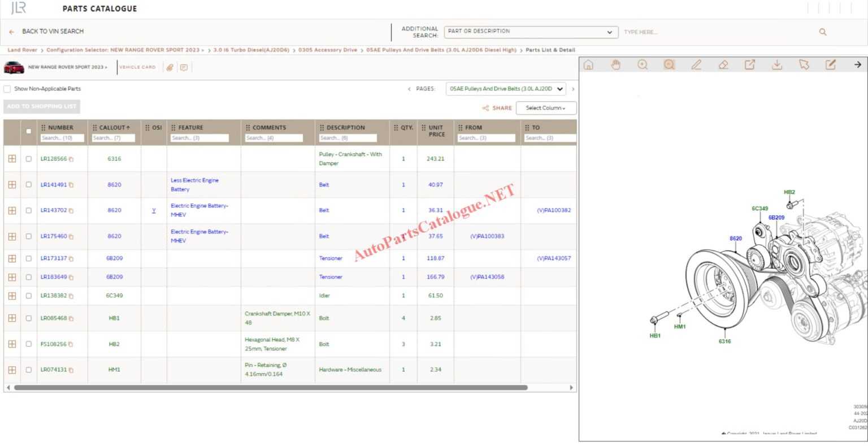Open the Part or Description search dropdown

(x=609, y=32)
